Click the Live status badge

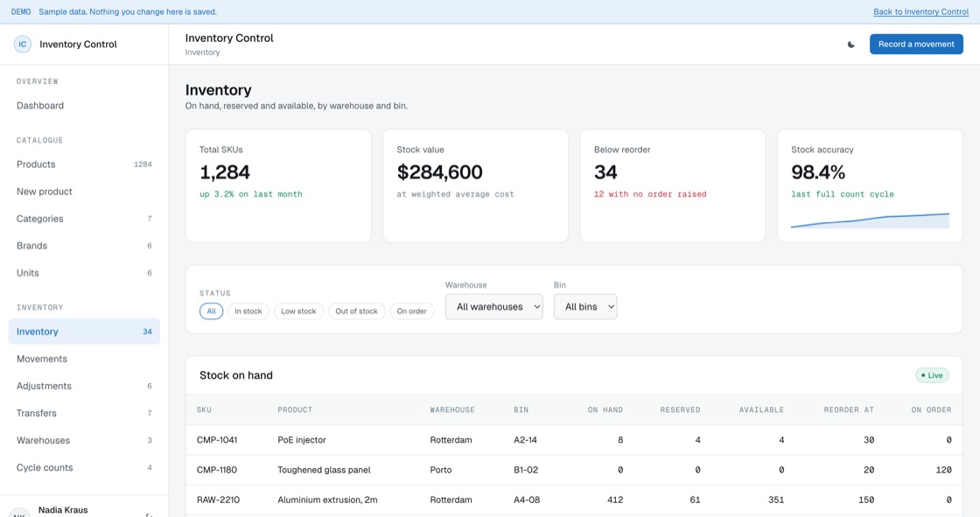point(932,375)
